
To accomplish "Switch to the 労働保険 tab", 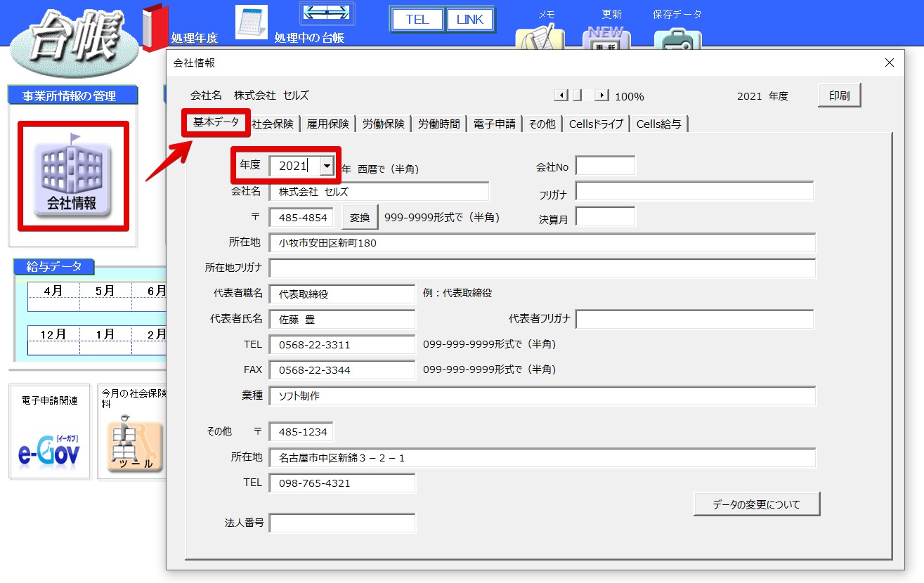I will 384,124.
